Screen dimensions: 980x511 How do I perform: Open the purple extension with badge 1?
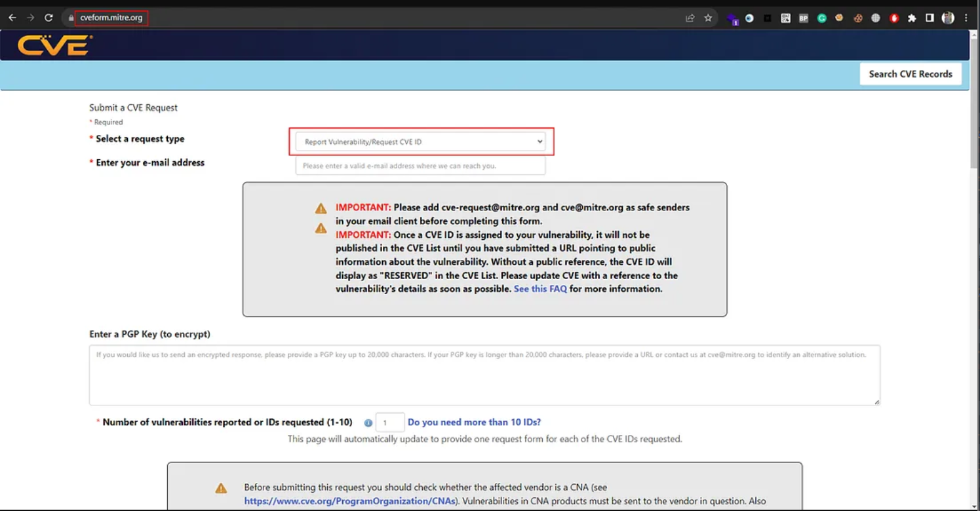point(733,19)
